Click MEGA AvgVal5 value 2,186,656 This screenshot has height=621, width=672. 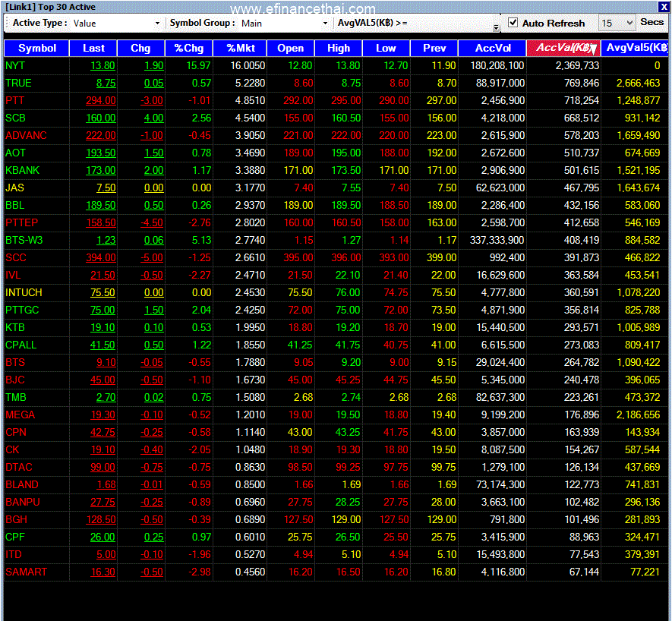[x=638, y=415]
